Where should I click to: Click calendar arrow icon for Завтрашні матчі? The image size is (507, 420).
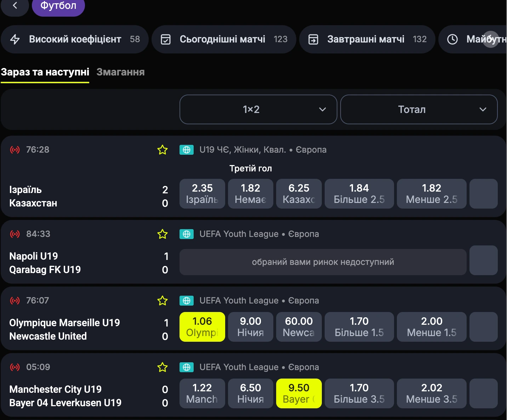(313, 39)
